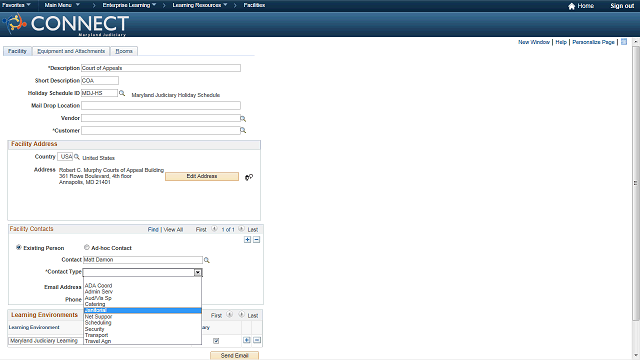The height and width of the screenshot is (360, 640).
Task: Click the Contact name field
Action: tap(142, 260)
